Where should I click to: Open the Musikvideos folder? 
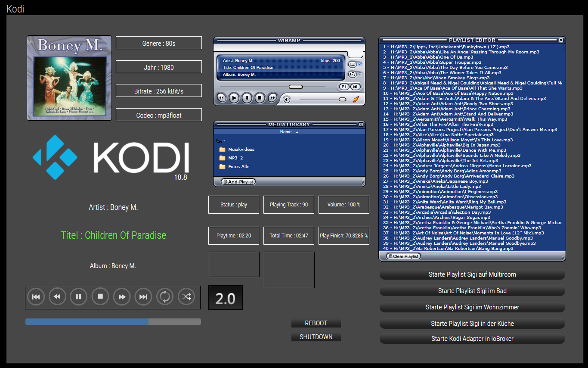click(x=237, y=149)
